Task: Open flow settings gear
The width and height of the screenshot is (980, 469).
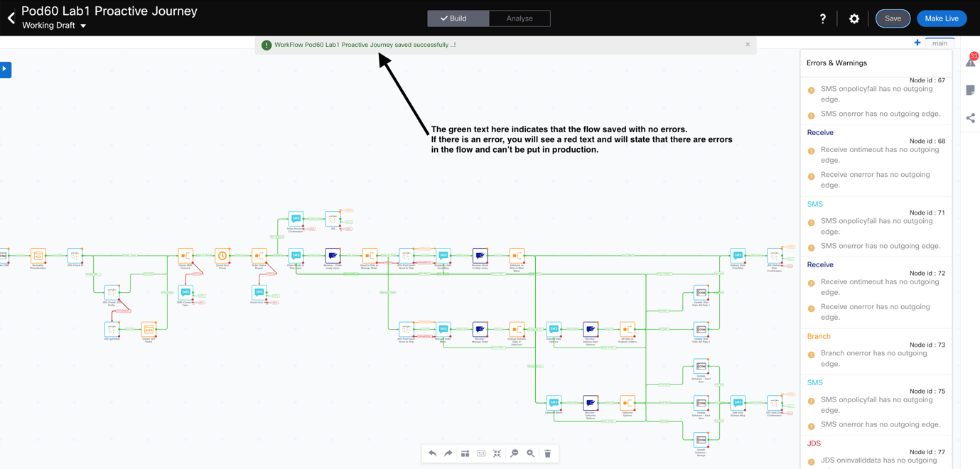Action: pos(854,18)
